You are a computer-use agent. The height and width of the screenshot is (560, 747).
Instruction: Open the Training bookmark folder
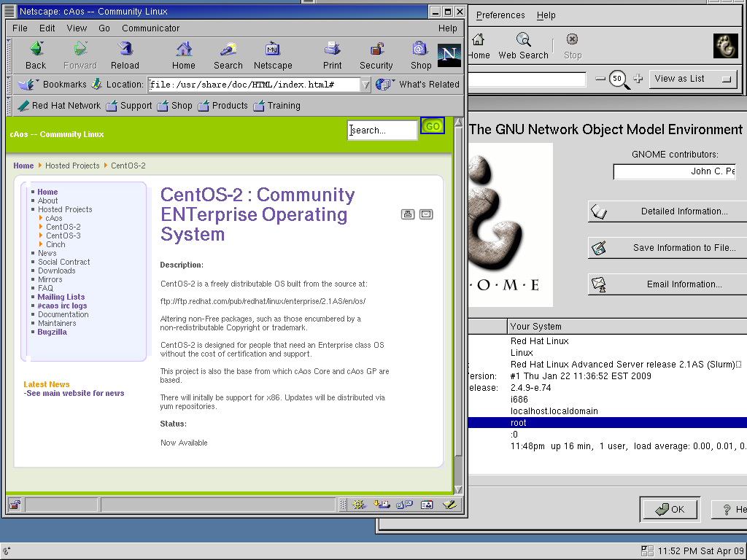tap(276, 106)
